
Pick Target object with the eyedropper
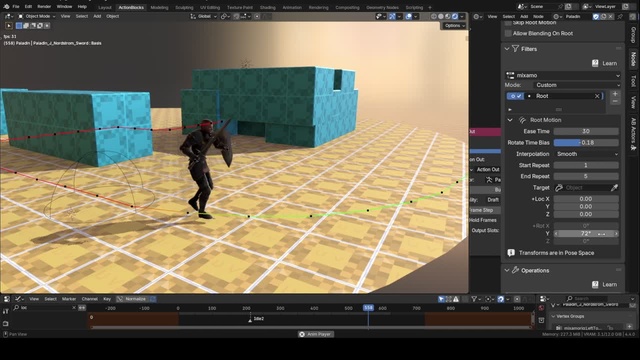point(614,188)
